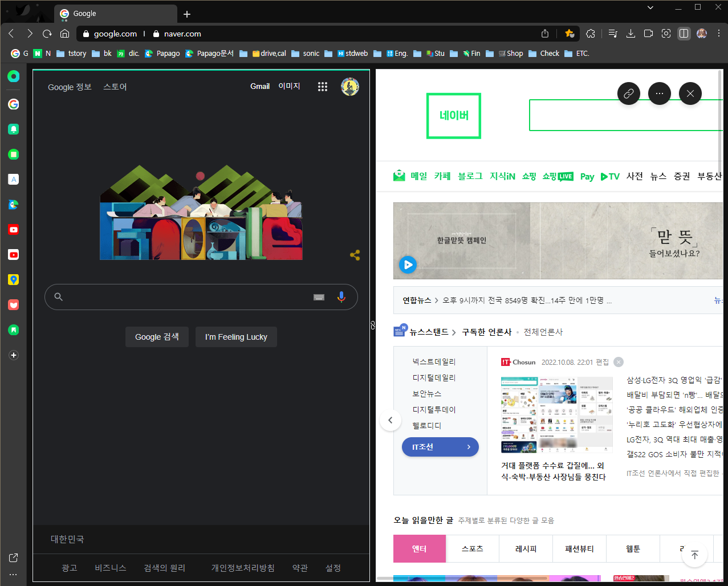Open the green bookmark-flag icon in the sidebar
728x586 pixels.
(x=14, y=330)
